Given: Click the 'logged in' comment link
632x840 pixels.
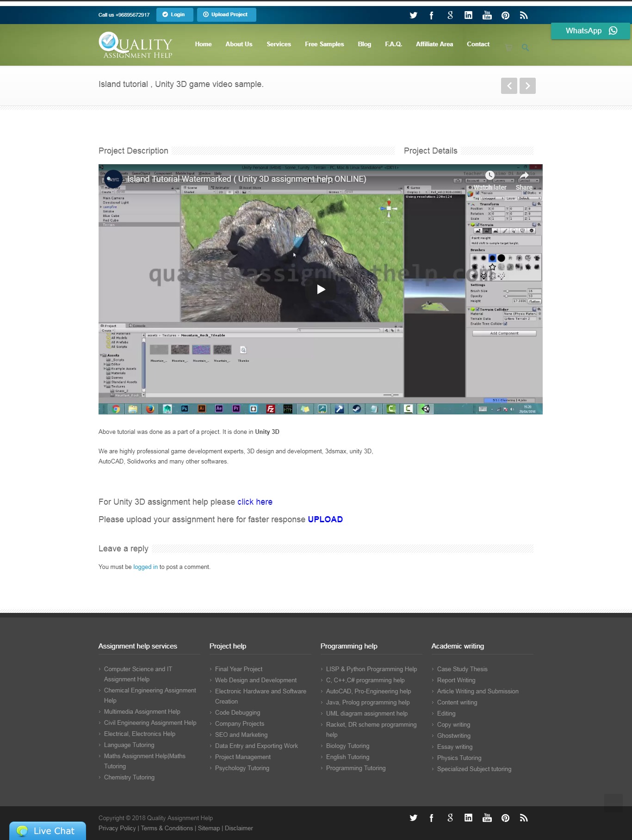Looking at the screenshot, I should (145, 567).
